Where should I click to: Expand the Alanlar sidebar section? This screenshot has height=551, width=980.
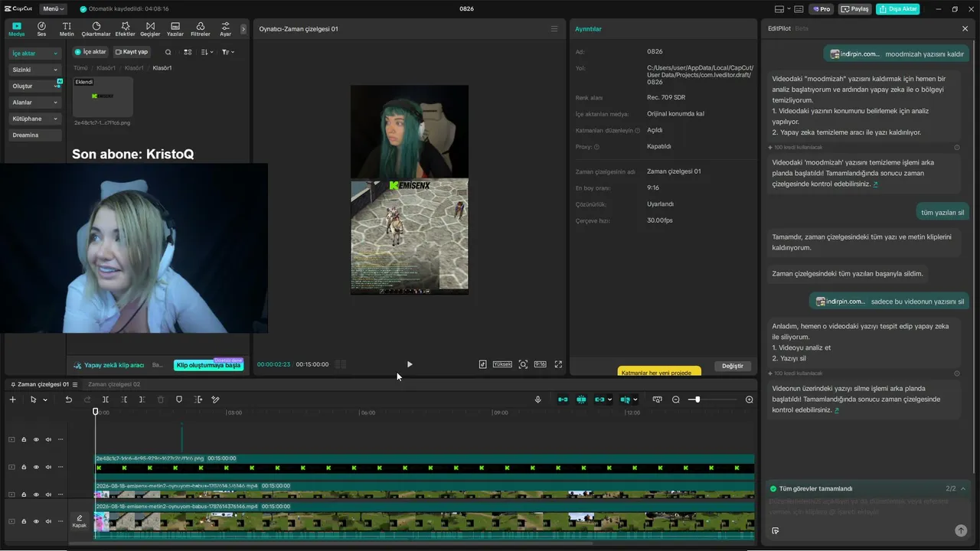coord(34,103)
